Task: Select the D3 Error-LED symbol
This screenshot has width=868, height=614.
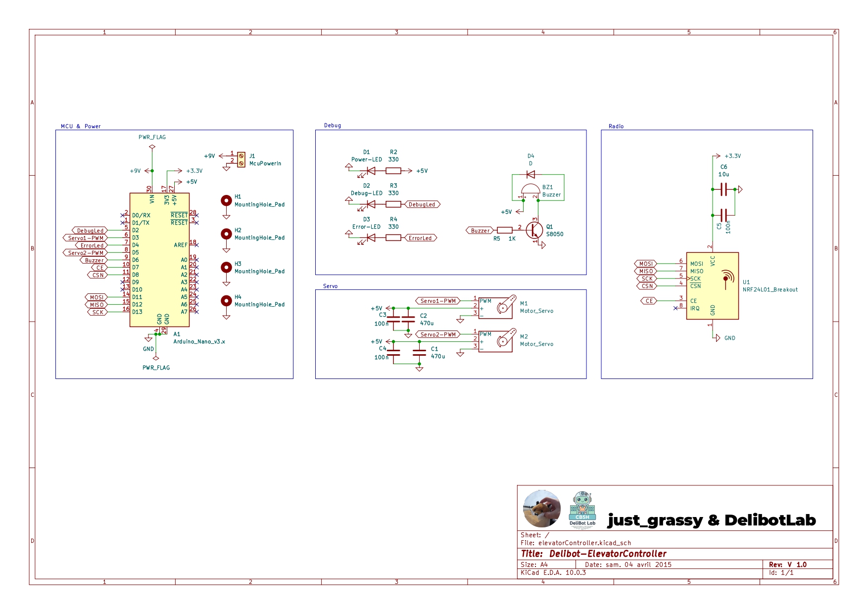Action: pos(370,238)
